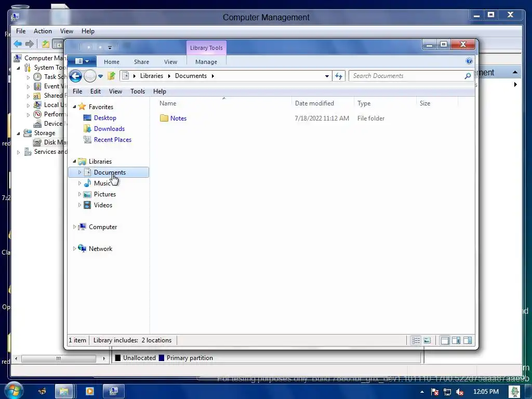Image resolution: width=532 pixels, height=399 pixels.
Task: Open the Tools menu in Explorer
Action: pos(138,91)
